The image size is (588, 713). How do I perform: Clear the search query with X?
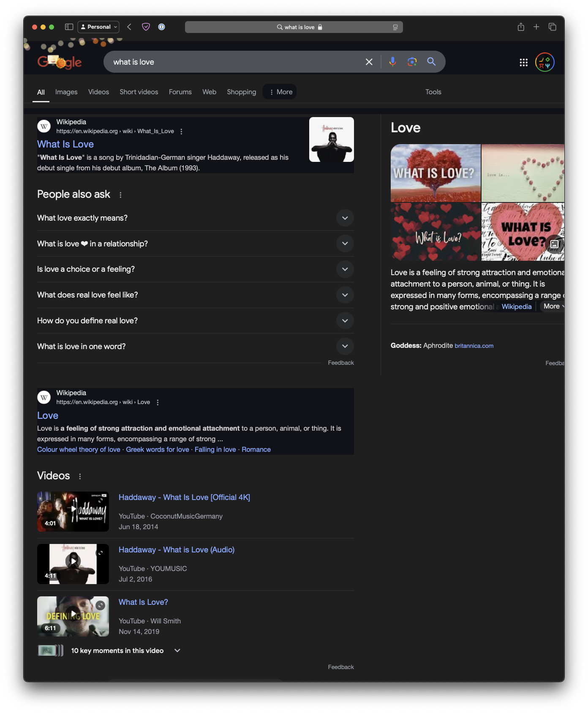coord(369,62)
